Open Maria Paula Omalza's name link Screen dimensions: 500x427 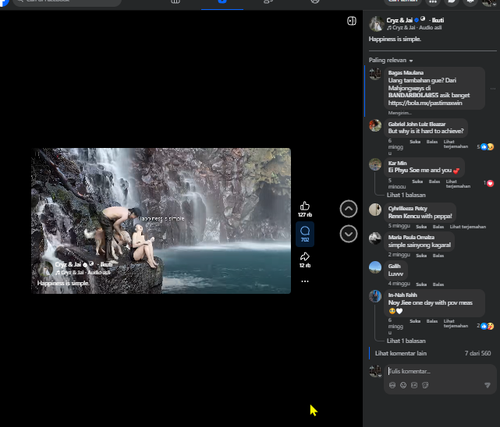tap(411, 237)
